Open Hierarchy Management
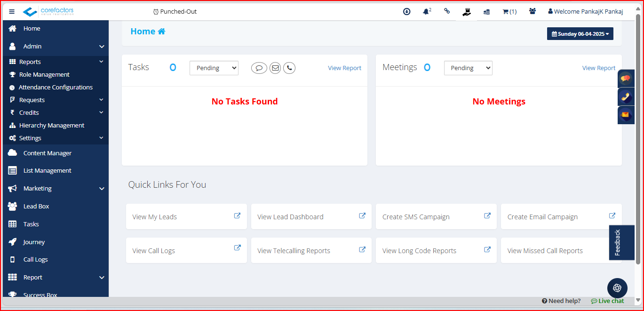The width and height of the screenshot is (644, 311). tap(56, 126)
